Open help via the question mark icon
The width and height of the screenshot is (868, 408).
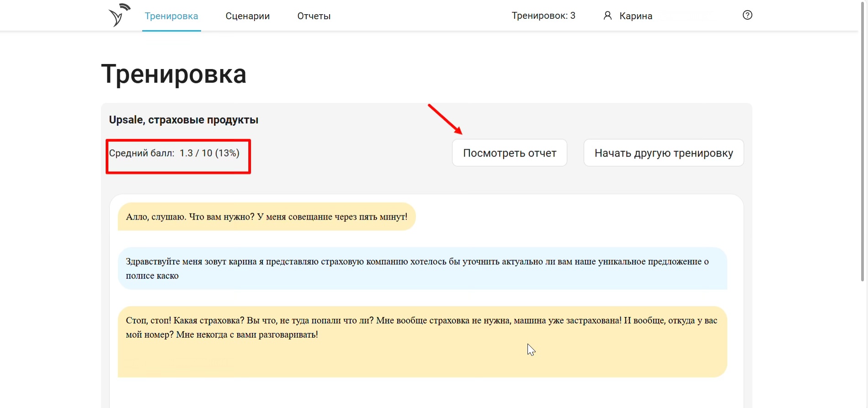(x=747, y=15)
